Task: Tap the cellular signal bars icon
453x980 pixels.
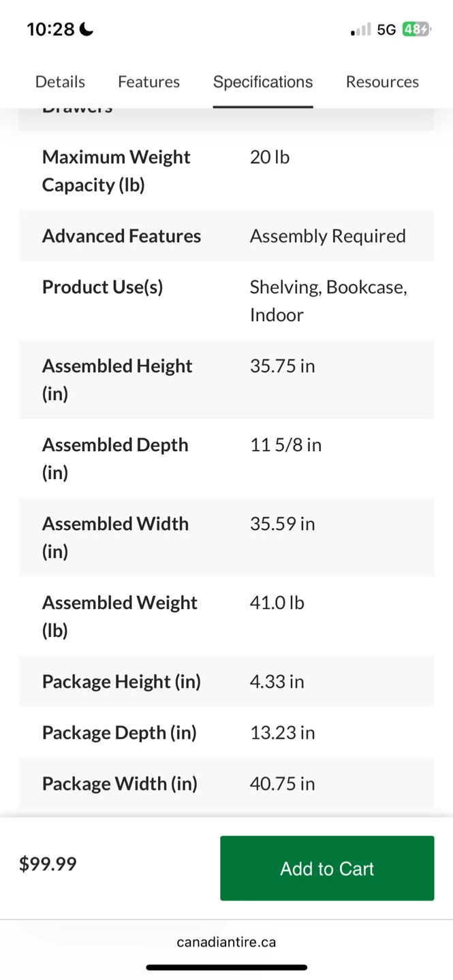Action: pos(361,29)
